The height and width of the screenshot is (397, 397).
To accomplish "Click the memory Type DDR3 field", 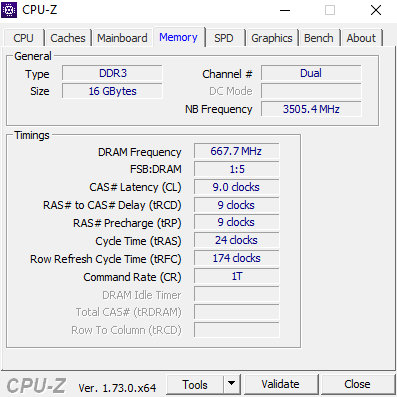I will click(112, 73).
